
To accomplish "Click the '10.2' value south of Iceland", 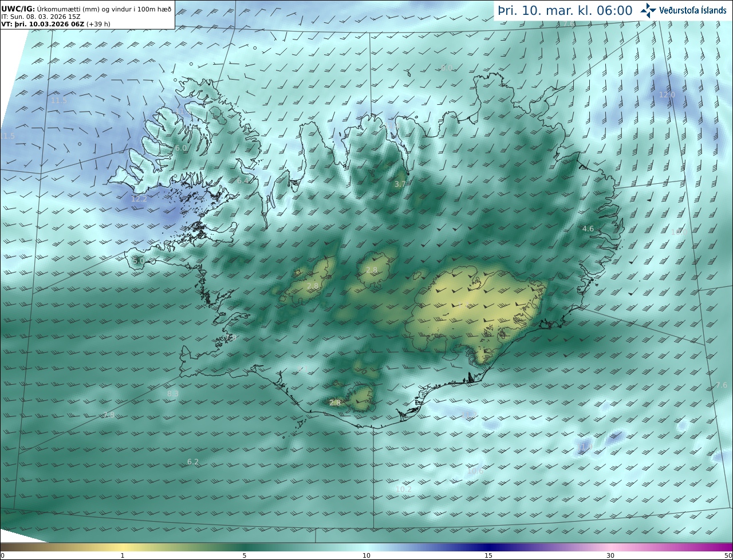I will point(403,489).
